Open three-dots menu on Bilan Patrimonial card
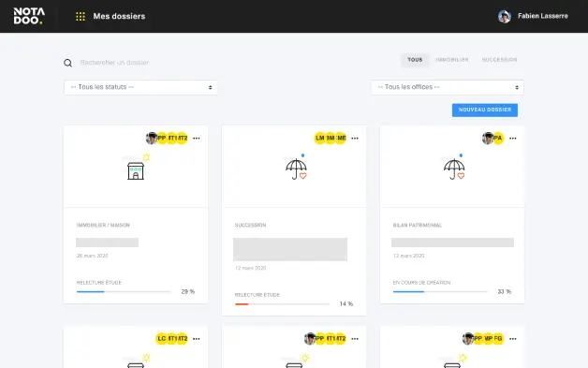Viewport: 588px width, 368px height. pyautogui.click(x=512, y=139)
